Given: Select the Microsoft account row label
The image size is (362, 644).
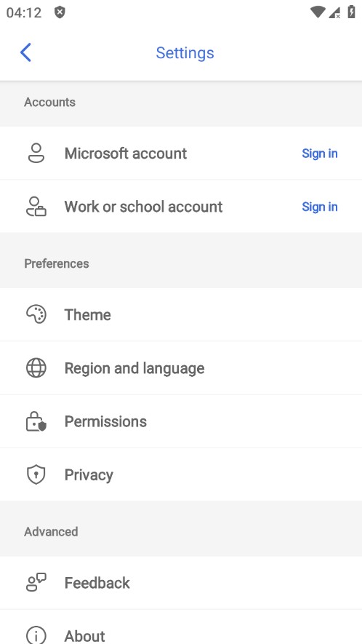Looking at the screenshot, I should [x=126, y=154].
